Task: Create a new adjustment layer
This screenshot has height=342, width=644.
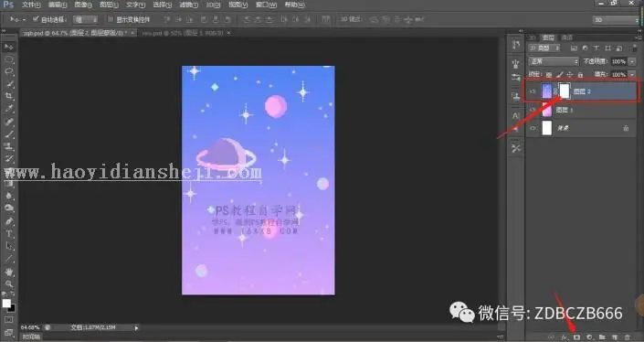Action: click(x=590, y=337)
